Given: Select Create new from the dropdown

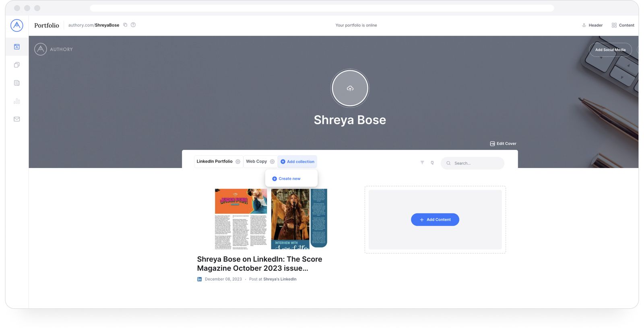Looking at the screenshot, I should click(x=287, y=179).
